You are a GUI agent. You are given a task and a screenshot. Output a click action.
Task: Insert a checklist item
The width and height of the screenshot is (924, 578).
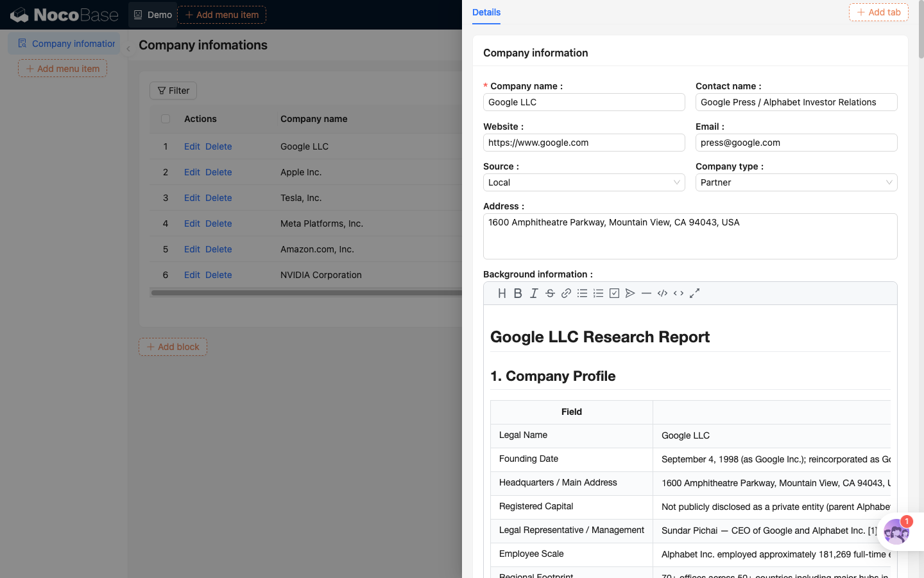click(614, 293)
